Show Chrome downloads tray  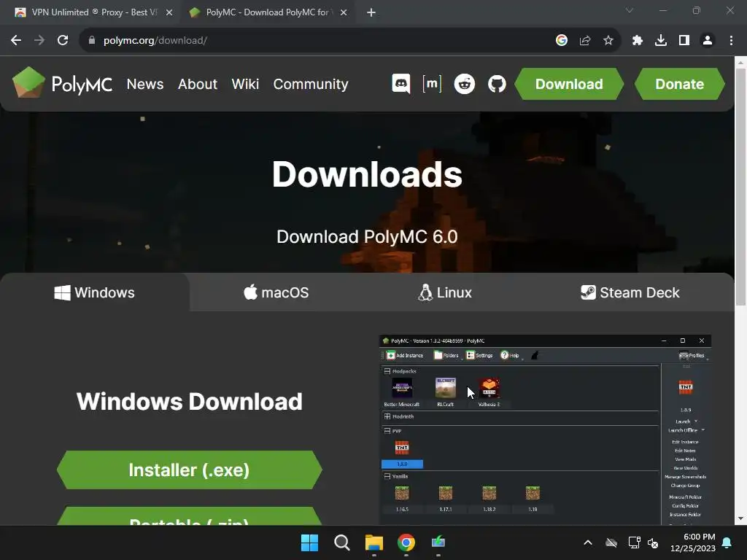[x=661, y=41]
